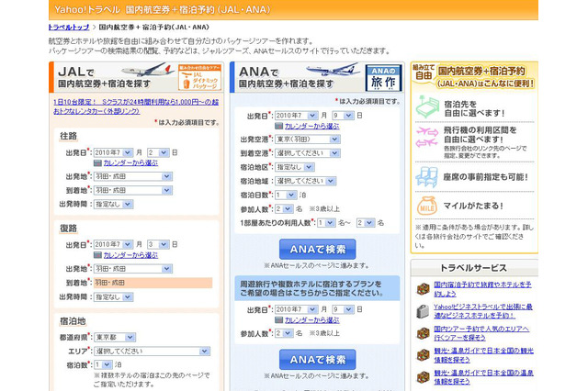Click カレンダーから選ぶ link in JAL 往路

[130, 163]
